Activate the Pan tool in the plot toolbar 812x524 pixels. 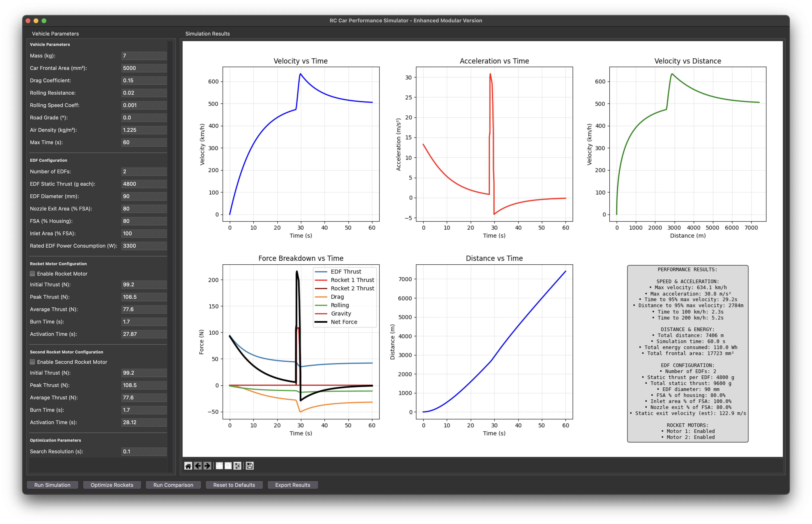tap(219, 466)
